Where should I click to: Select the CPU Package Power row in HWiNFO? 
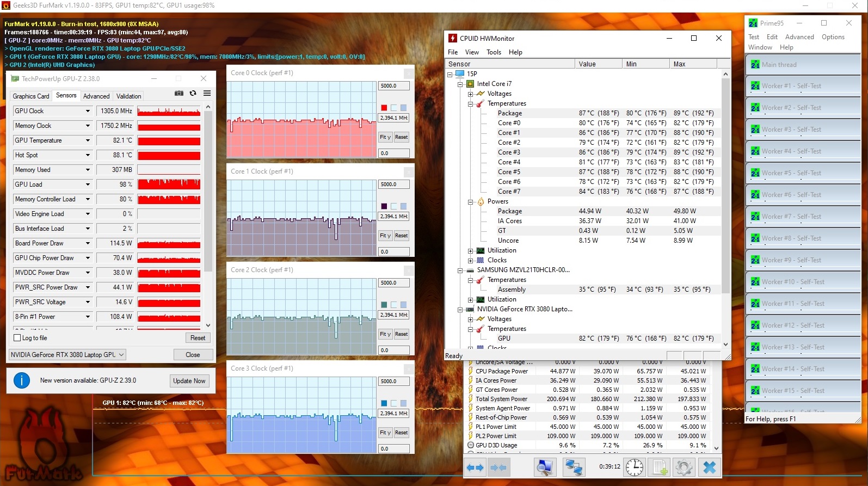pos(588,371)
